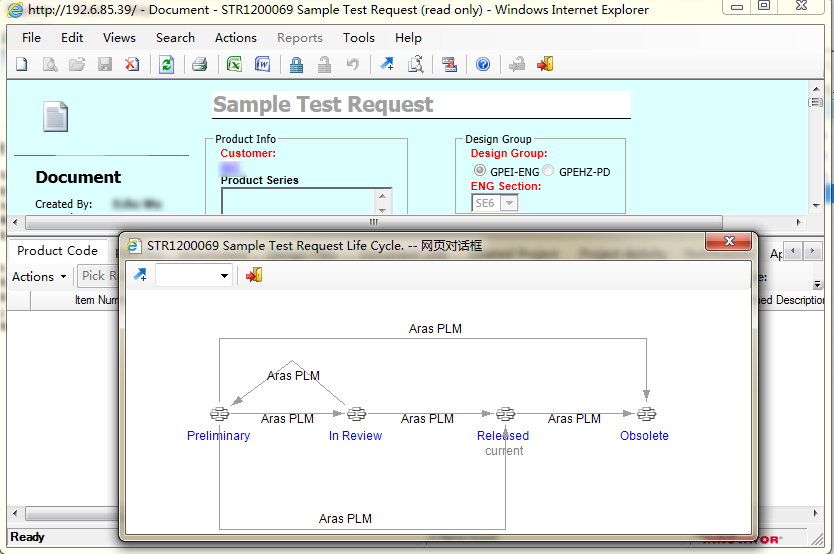Click the grid's horizontal scroll right arrow
The height and width of the screenshot is (554, 834).
point(815,514)
